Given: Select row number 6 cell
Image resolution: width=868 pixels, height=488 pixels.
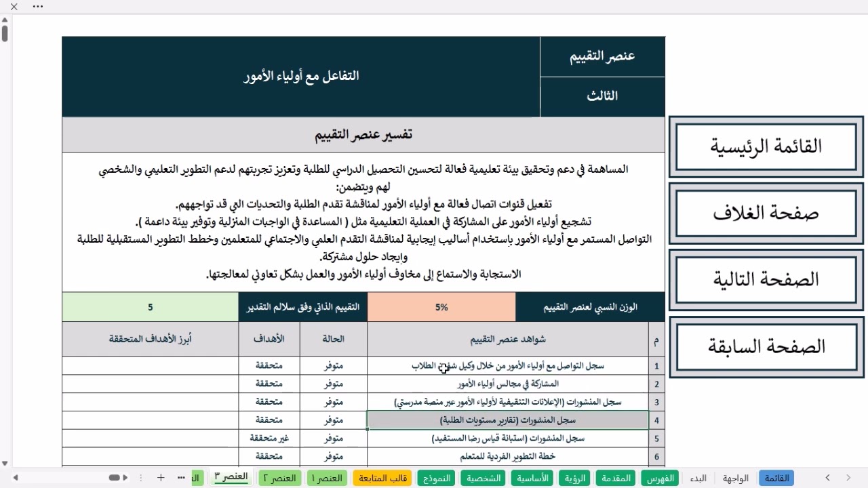Looking at the screenshot, I should pos(656,457).
